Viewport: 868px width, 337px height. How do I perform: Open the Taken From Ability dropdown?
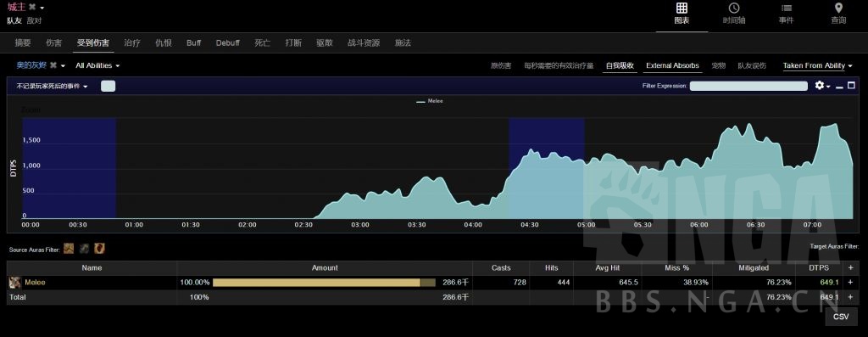pyautogui.click(x=818, y=65)
